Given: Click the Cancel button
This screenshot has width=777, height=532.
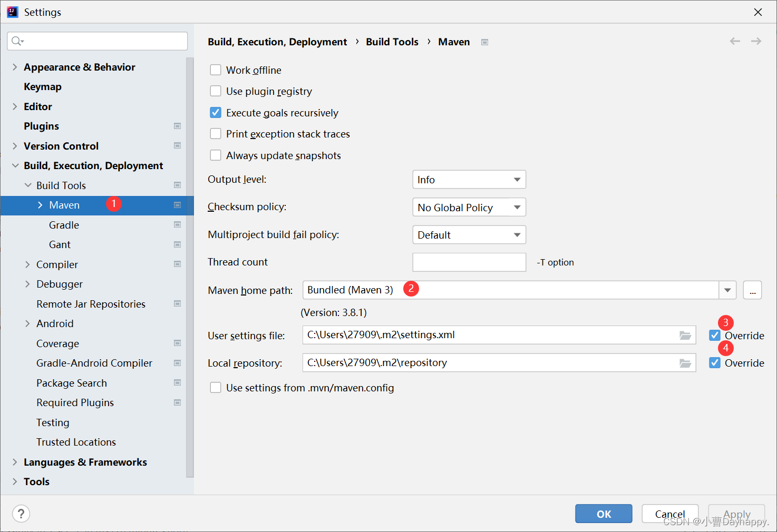Looking at the screenshot, I should 670,514.
